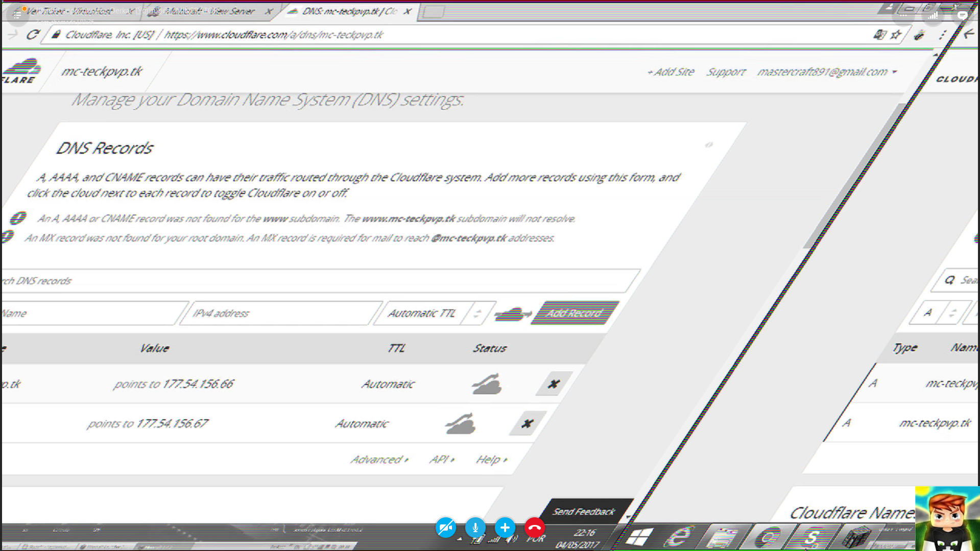Open the account email dropdown

click(826, 72)
